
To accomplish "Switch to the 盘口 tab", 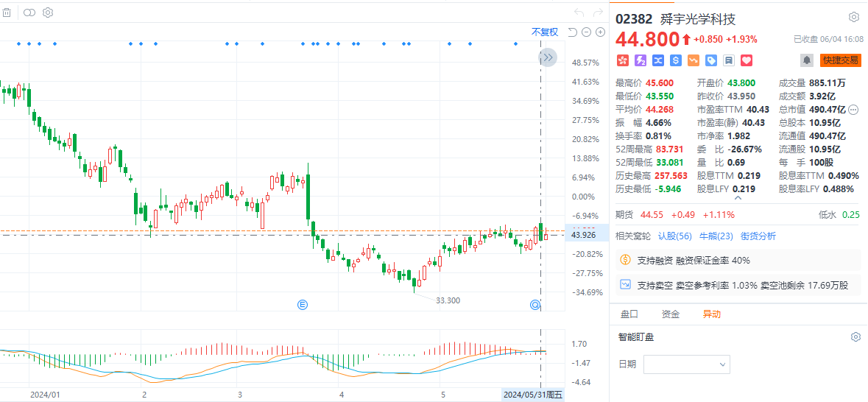I will pyautogui.click(x=629, y=314).
